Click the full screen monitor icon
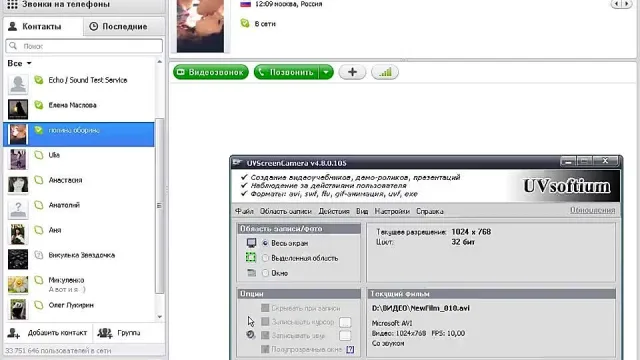 pos(251,243)
